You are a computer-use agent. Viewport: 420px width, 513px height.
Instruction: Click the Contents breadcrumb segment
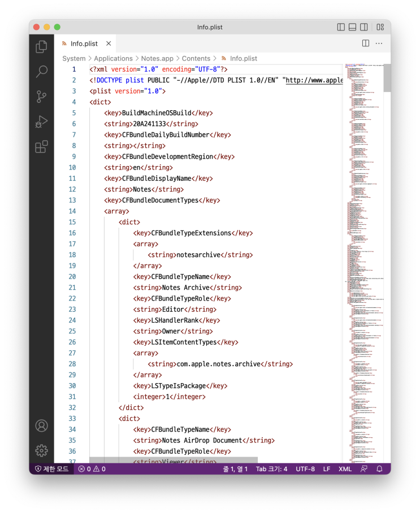[x=196, y=59]
